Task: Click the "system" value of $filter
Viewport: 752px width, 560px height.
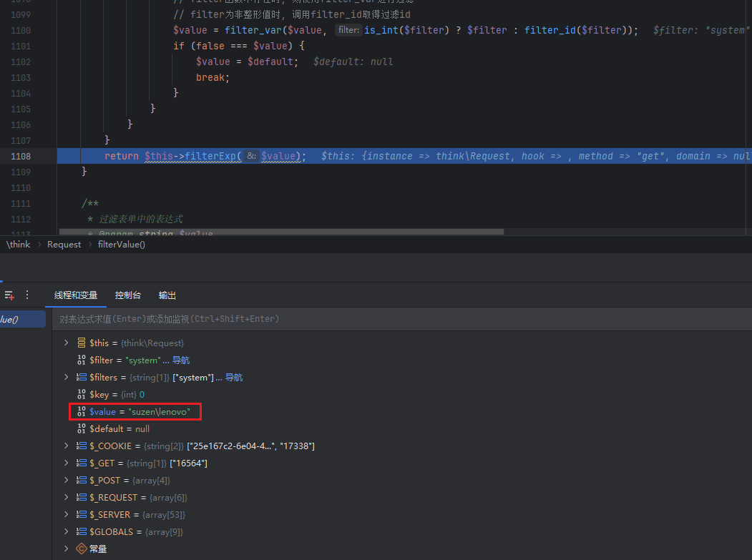Action: 143,360
